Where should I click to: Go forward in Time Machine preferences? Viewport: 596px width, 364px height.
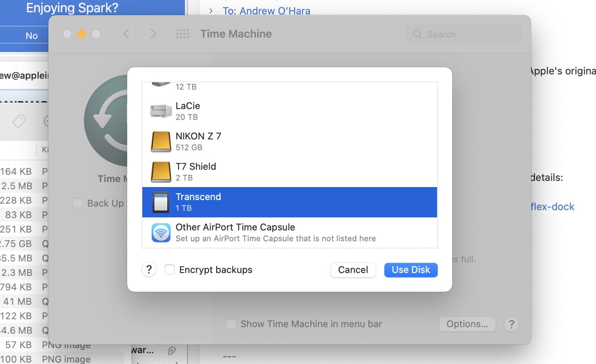(153, 34)
